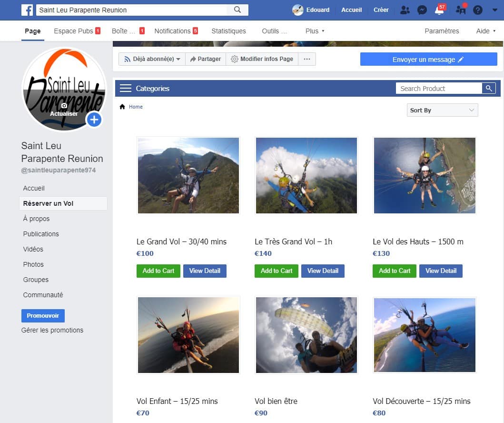Click the Facebook logo icon
Image resolution: width=504 pixels, height=423 pixels.
coord(27,10)
